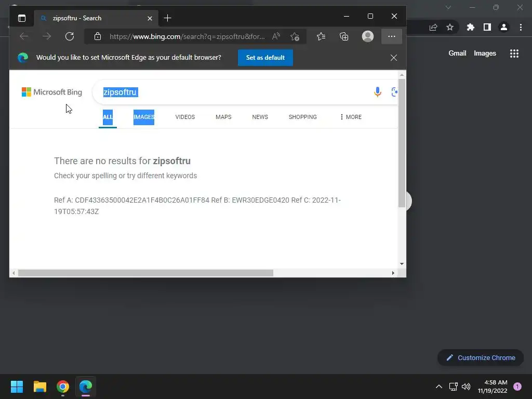Select the ALL results tab

pyautogui.click(x=108, y=117)
